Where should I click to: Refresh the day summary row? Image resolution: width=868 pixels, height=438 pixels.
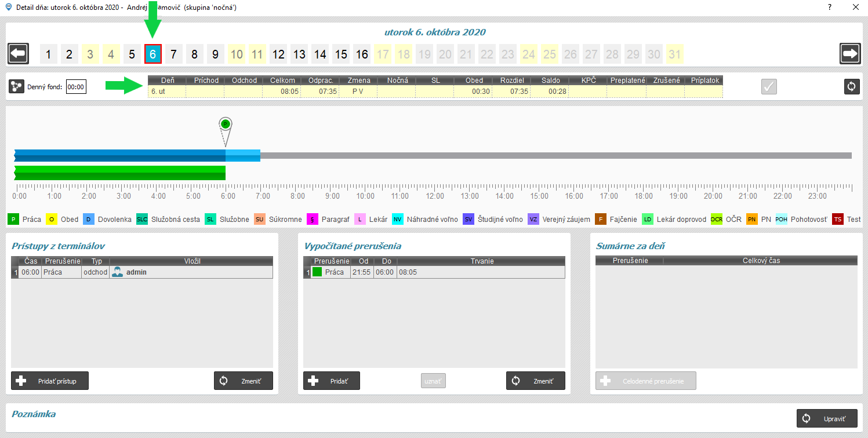pos(851,87)
